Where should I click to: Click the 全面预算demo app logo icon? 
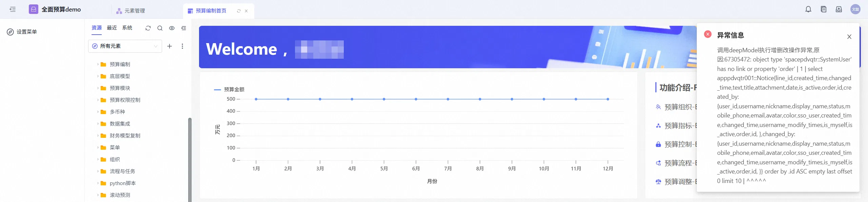(x=33, y=9)
